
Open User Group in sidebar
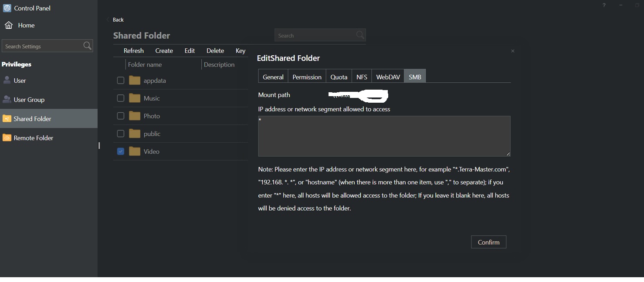tap(49, 100)
